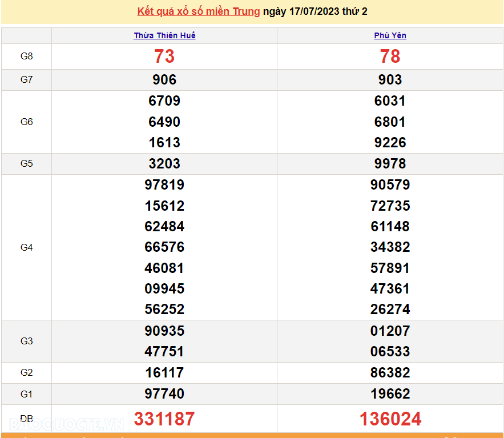Click the G2 number 16117
This screenshot has width=504, height=438.
[x=164, y=373]
